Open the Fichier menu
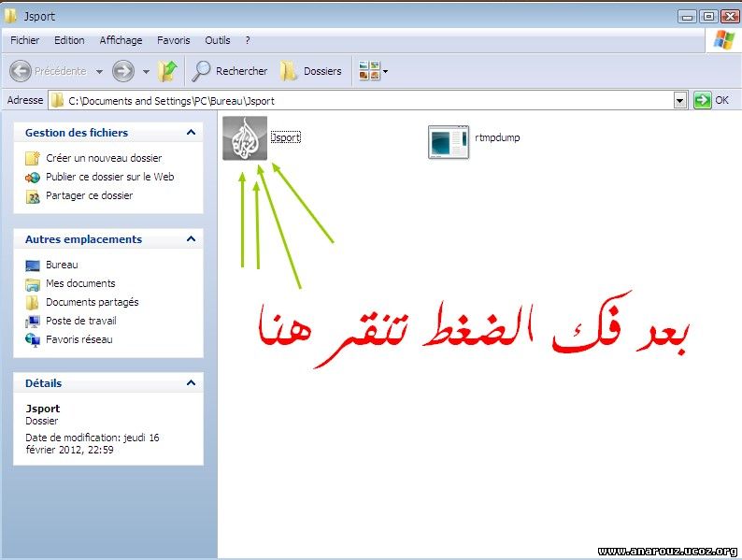The image size is (742, 560). 25,40
